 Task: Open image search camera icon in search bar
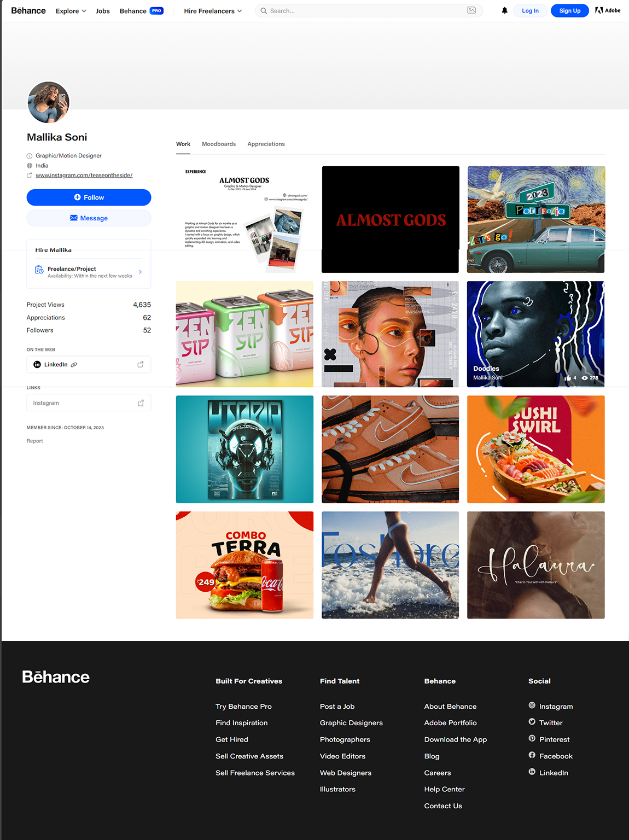click(471, 10)
